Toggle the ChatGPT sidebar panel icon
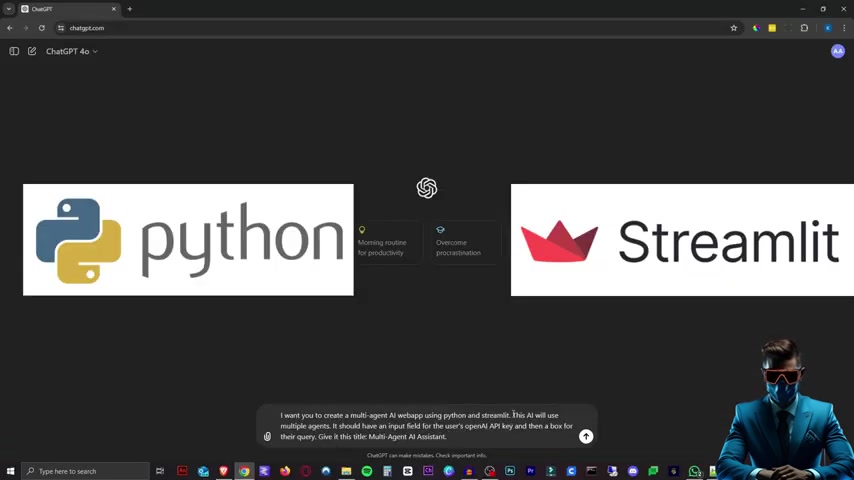The image size is (854, 480). (x=14, y=51)
